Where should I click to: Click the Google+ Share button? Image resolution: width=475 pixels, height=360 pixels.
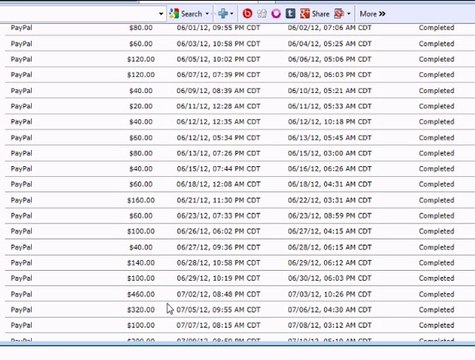(315, 14)
